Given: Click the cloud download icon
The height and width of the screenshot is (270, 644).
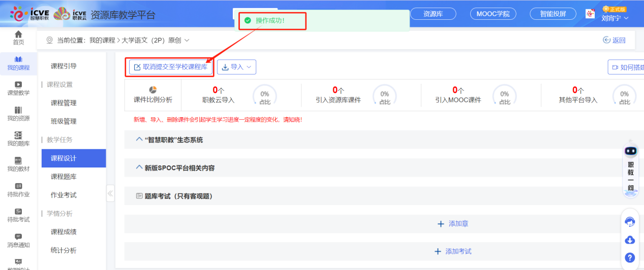Looking at the screenshot, I should click(x=630, y=240).
